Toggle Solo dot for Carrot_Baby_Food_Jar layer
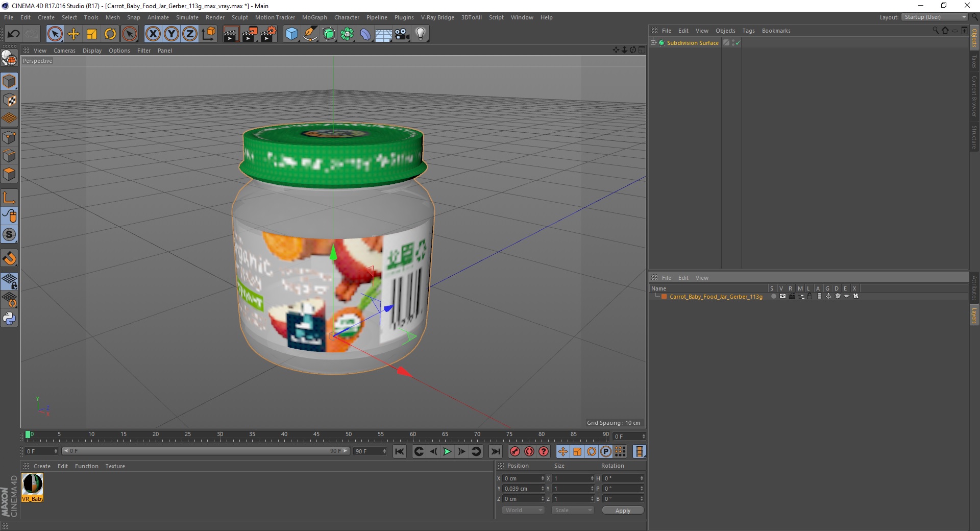This screenshot has height=531, width=980. 773,296
